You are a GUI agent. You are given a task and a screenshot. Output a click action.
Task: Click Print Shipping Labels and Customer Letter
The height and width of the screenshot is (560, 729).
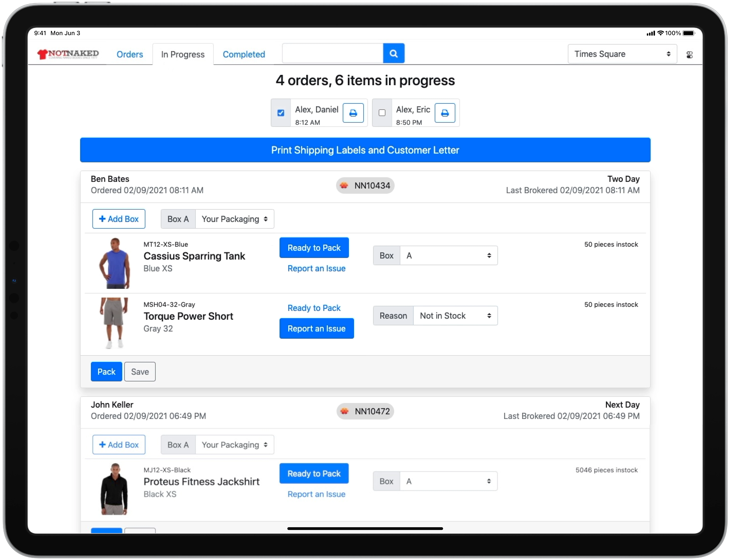365,150
